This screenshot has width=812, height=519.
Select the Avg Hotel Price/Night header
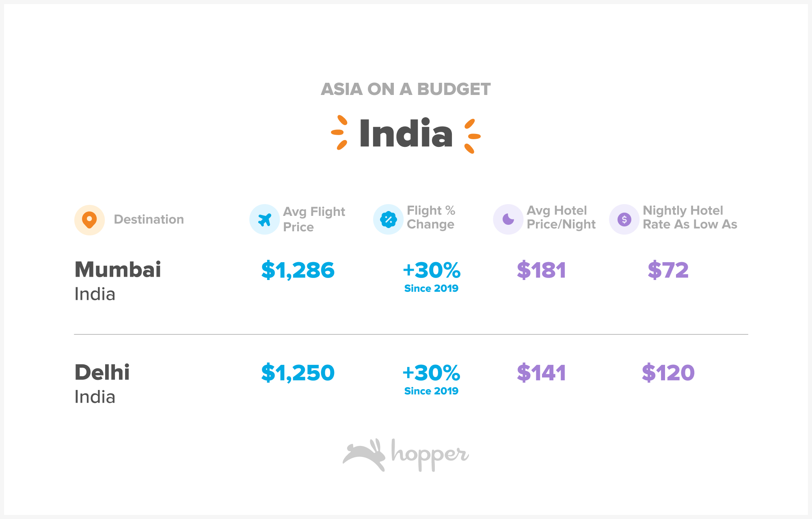tap(561, 218)
